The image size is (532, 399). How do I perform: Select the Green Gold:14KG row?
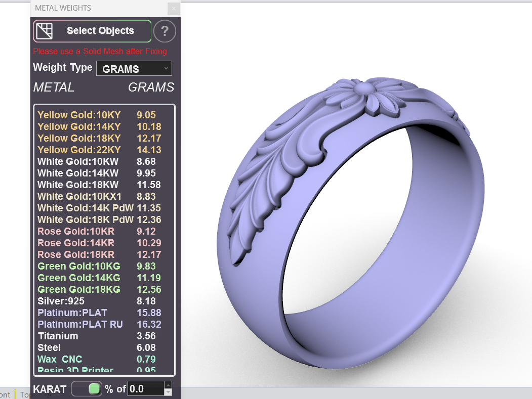[104, 278]
